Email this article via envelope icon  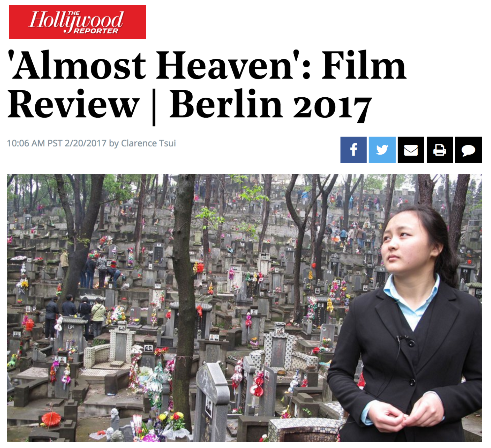pyautogui.click(x=411, y=150)
